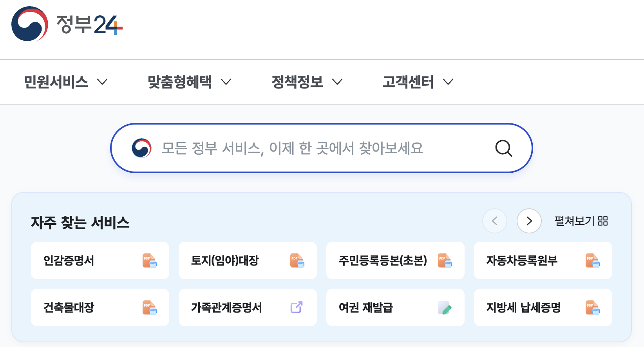
Task: Go to previous frequently used services
Action: [x=495, y=221]
